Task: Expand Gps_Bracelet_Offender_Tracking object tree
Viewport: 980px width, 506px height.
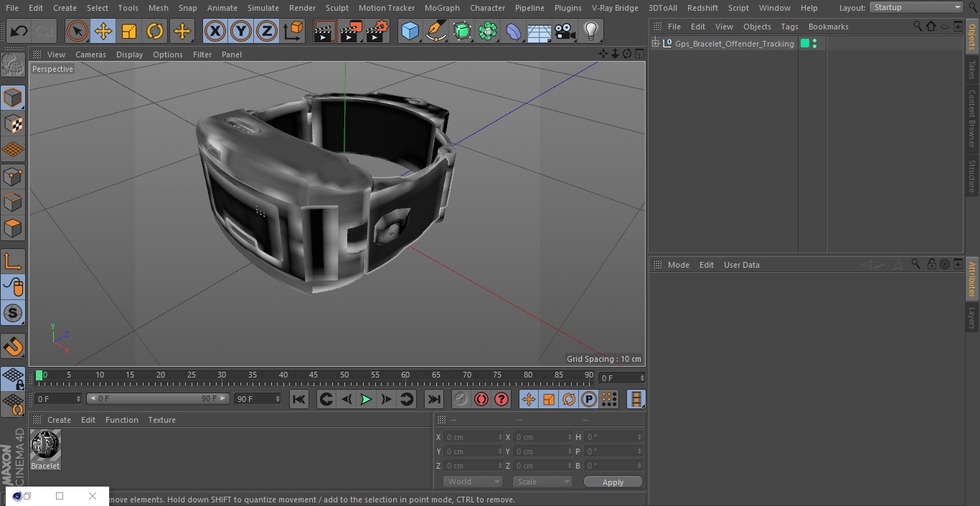Action: tap(655, 44)
